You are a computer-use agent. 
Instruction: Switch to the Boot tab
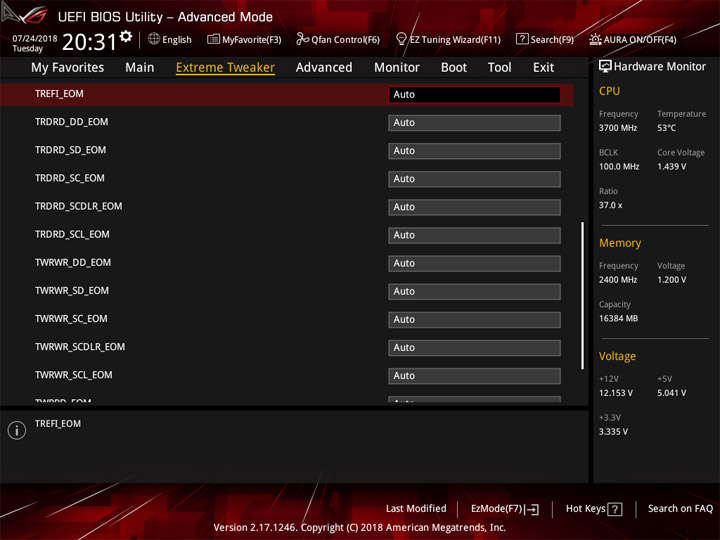pyautogui.click(x=454, y=68)
